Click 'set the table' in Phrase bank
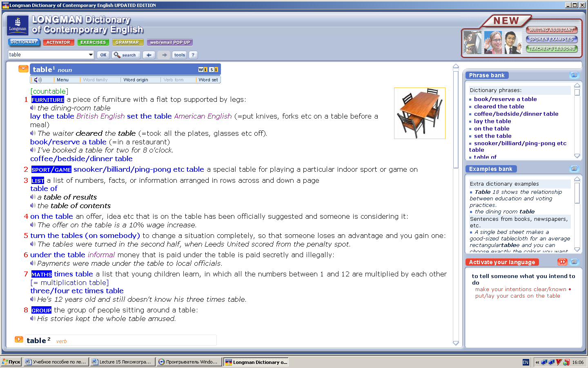 493,136
